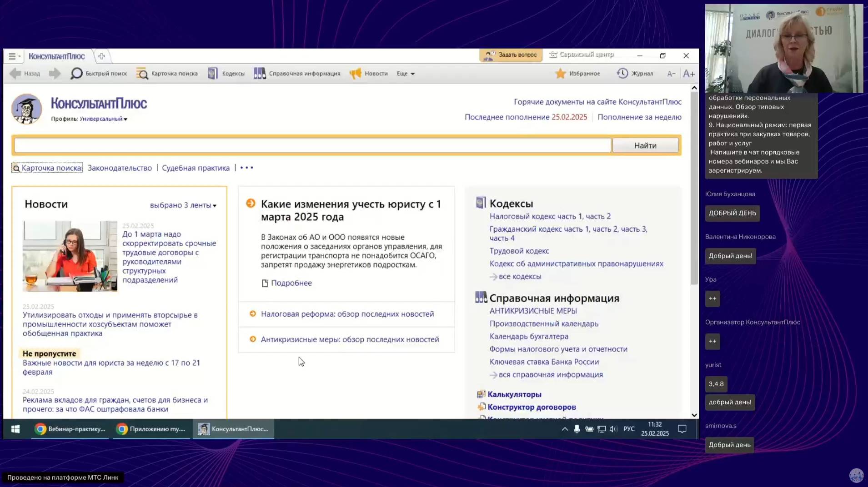868x487 pixels.
Task: Open Последнее пополнение 25.02.2025 link
Action: point(526,117)
